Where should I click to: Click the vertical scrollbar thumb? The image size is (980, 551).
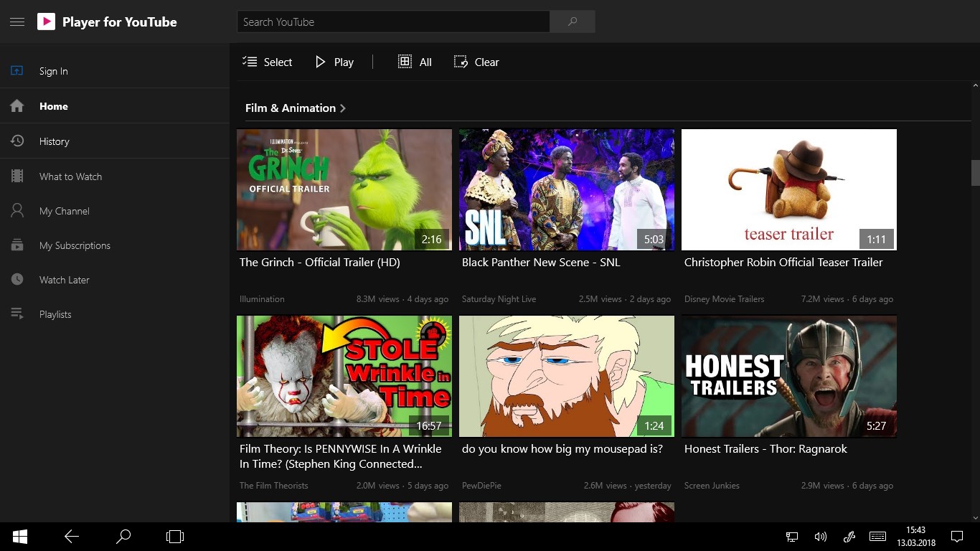pos(976,172)
